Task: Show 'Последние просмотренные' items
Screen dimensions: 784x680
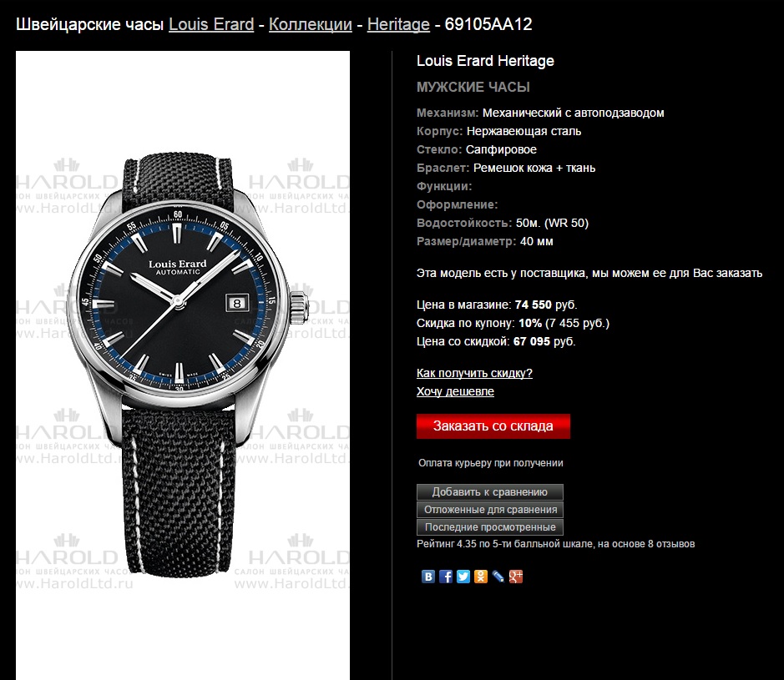Action: pyautogui.click(x=490, y=527)
